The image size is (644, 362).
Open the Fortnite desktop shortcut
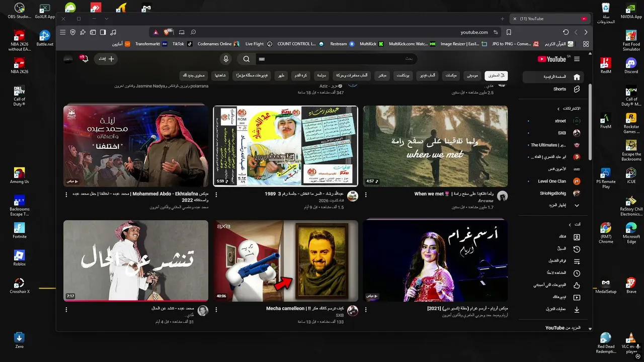(x=19, y=230)
